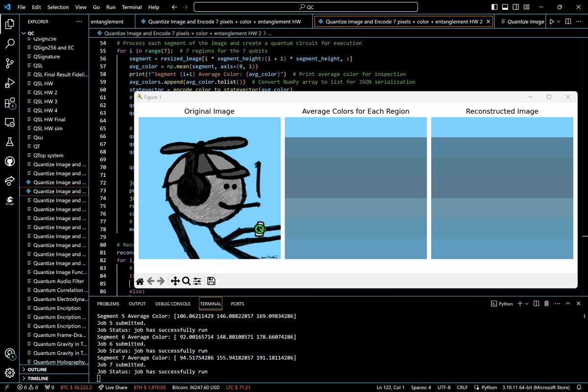
Task: Open the GitHub view in activity bar
Action: point(10,161)
